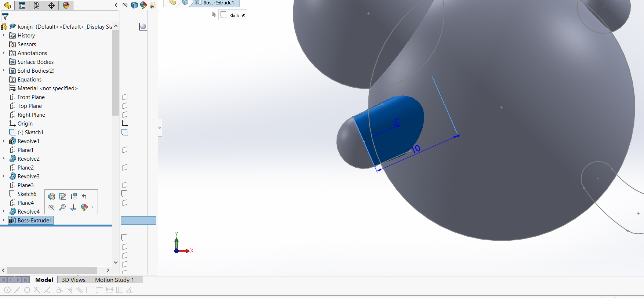Image resolution: width=644 pixels, height=298 pixels.
Task: Jump to the first tab with the bottom arrow
Action: [x=4, y=280]
